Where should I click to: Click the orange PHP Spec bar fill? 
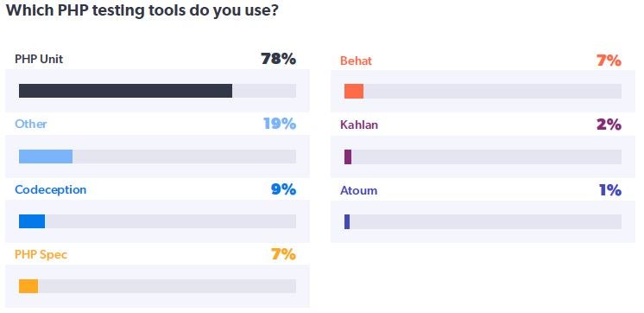coord(28,286)
